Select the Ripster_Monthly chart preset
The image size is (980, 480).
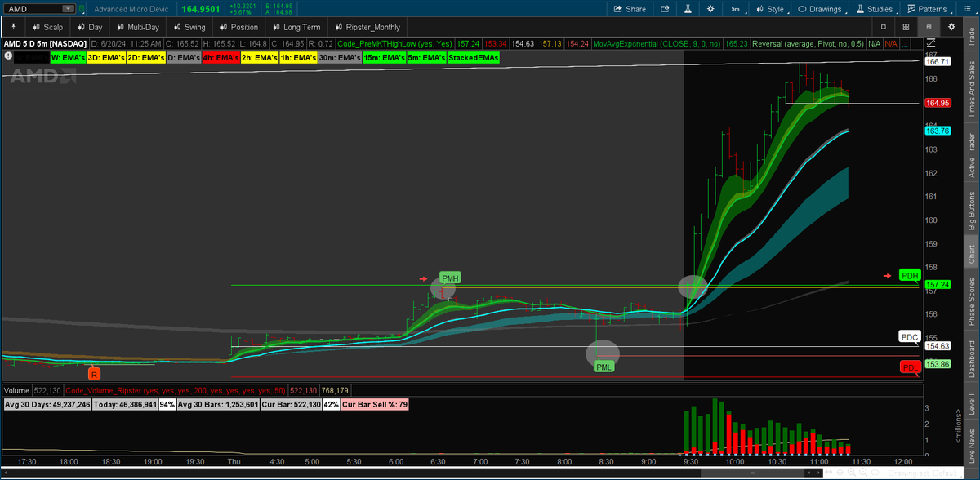[x=366, y=27]
